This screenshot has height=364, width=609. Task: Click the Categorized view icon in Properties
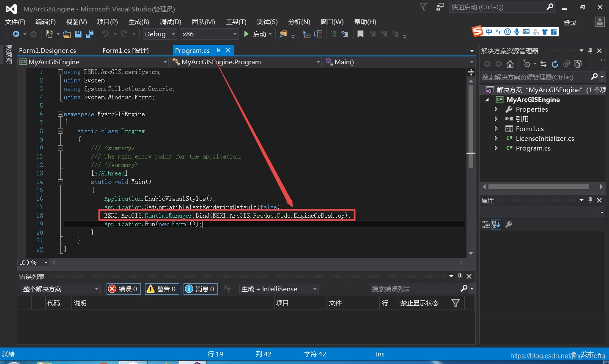(486, 224)
